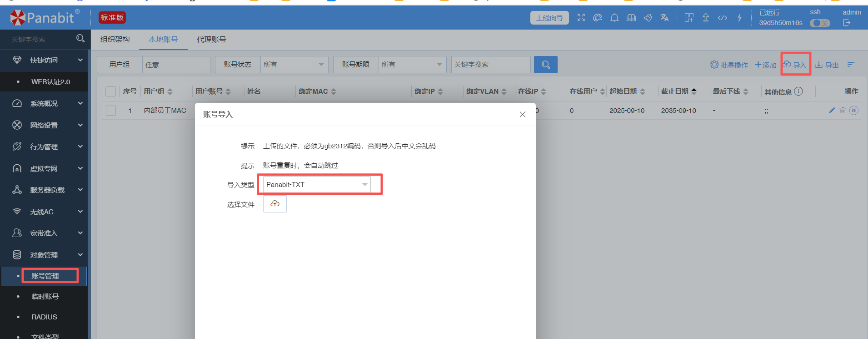Click 导出 export button

pos(827,65)
